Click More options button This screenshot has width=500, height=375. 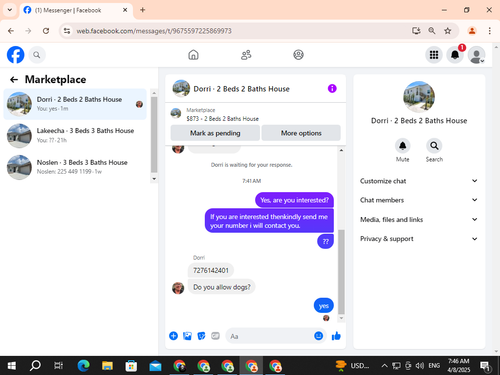click(301, 133)
